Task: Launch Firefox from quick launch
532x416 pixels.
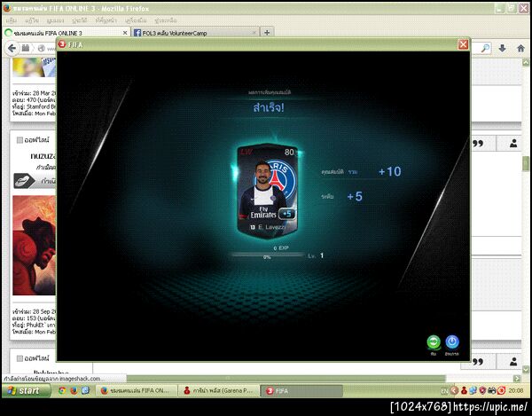Action: pyautogui.click(x=74, y=390)
